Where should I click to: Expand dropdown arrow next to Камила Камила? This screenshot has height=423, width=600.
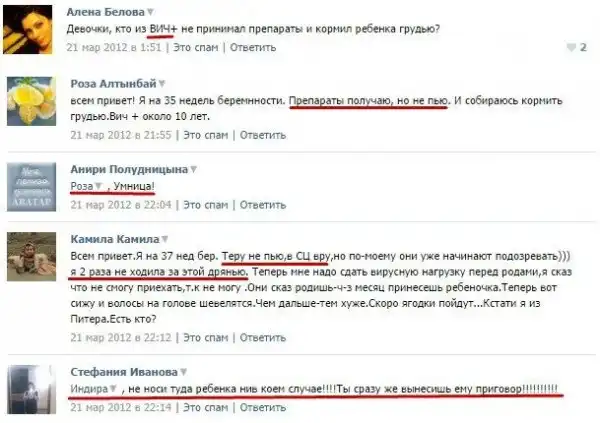[165, 239]
